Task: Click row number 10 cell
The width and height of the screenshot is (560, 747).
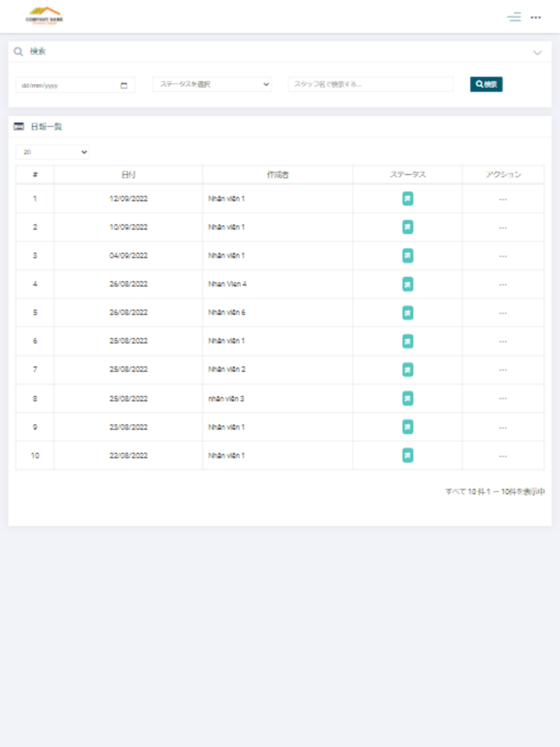Action: coord(35,456)
